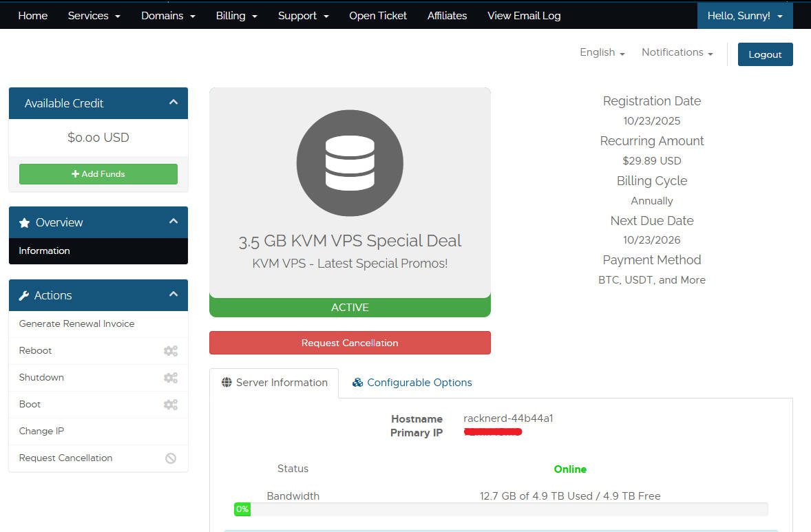This screenshot has height=532, width=811.
Task: Click the $0.00 USD credit amount
Action: click(98, 138)
